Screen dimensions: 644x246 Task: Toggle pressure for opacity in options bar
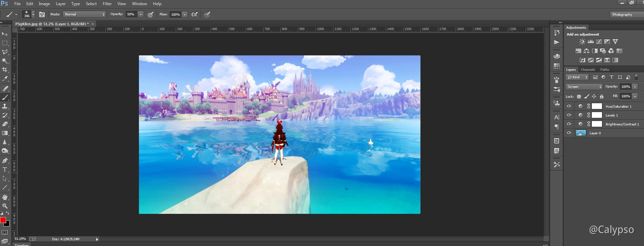[x=151, y=14]
